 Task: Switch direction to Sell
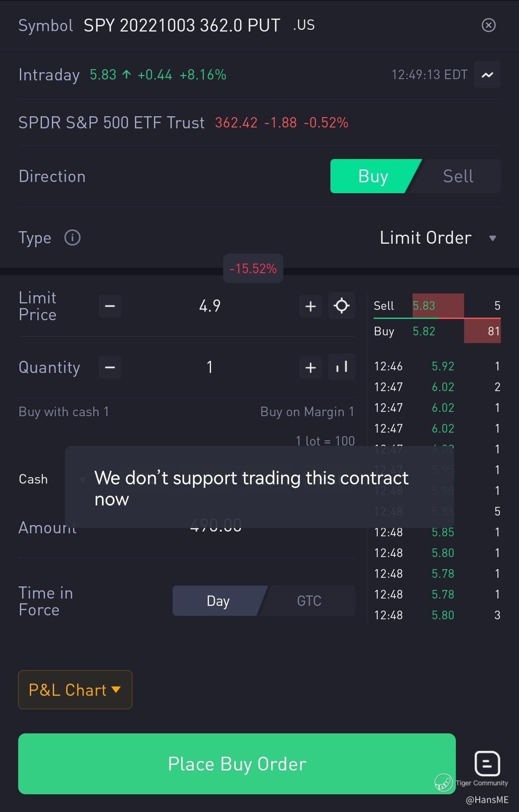point(458,176)
